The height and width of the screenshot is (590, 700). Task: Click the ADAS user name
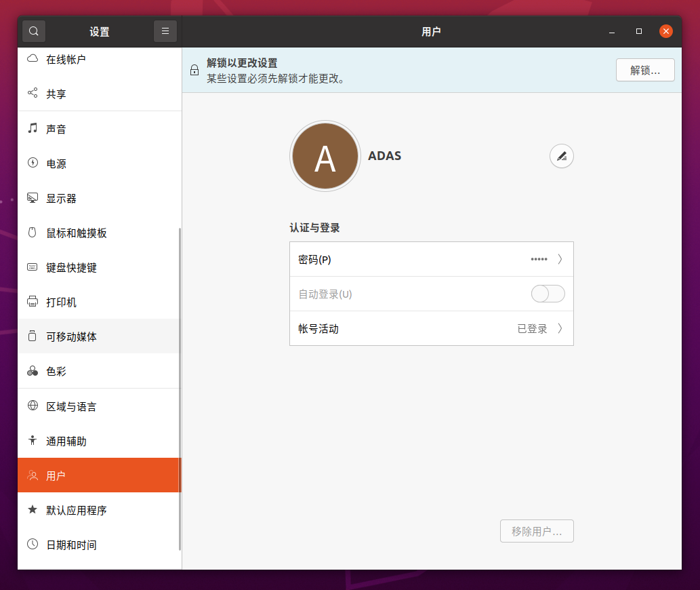coord(384,156)
